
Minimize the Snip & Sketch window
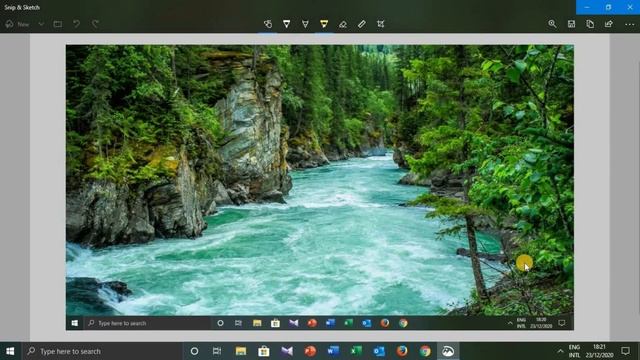587,7
